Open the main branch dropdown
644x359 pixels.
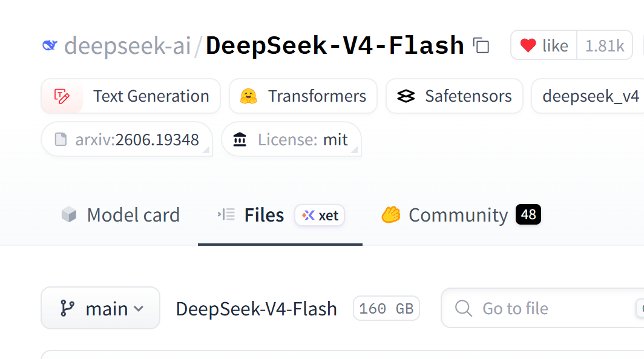coord(100,308)
